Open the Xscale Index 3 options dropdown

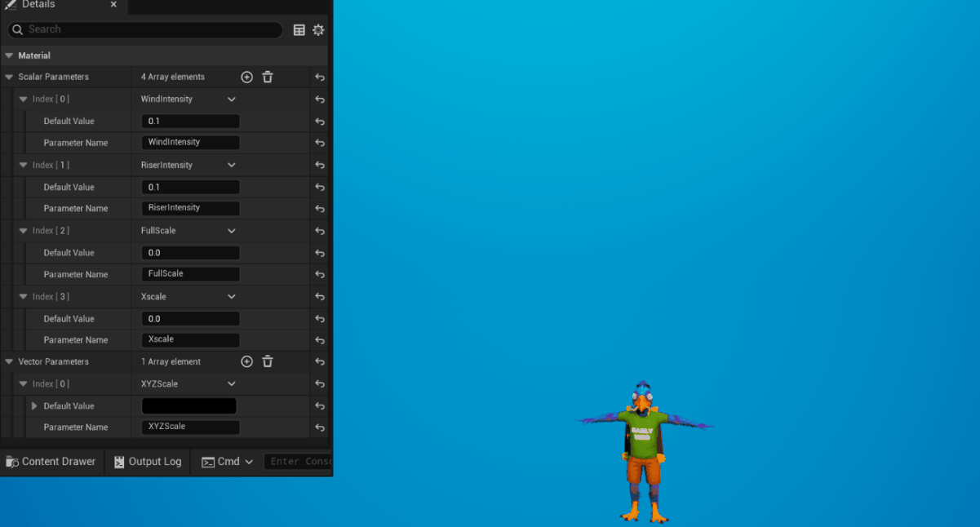point(232,297)
